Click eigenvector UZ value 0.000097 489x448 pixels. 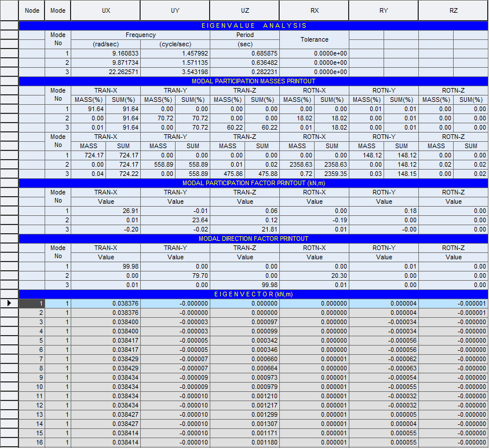[x=245, y=322]
